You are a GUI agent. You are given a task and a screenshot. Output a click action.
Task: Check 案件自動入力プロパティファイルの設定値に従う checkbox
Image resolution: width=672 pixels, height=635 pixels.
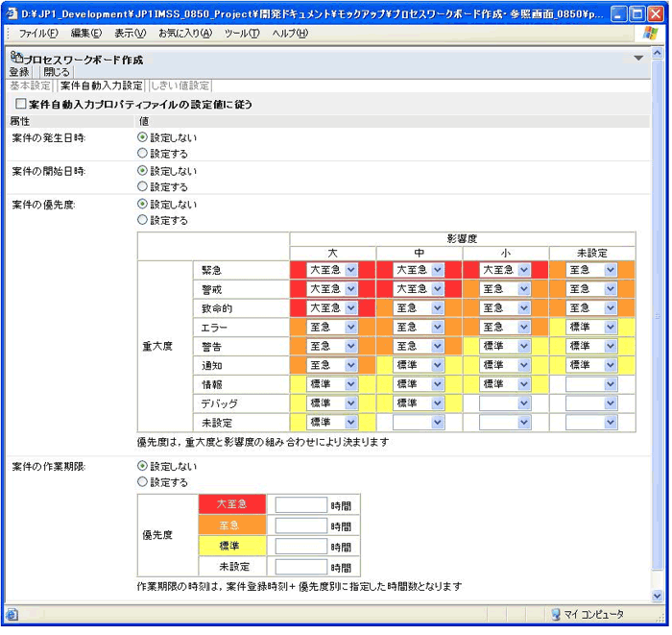pos(21,104)
